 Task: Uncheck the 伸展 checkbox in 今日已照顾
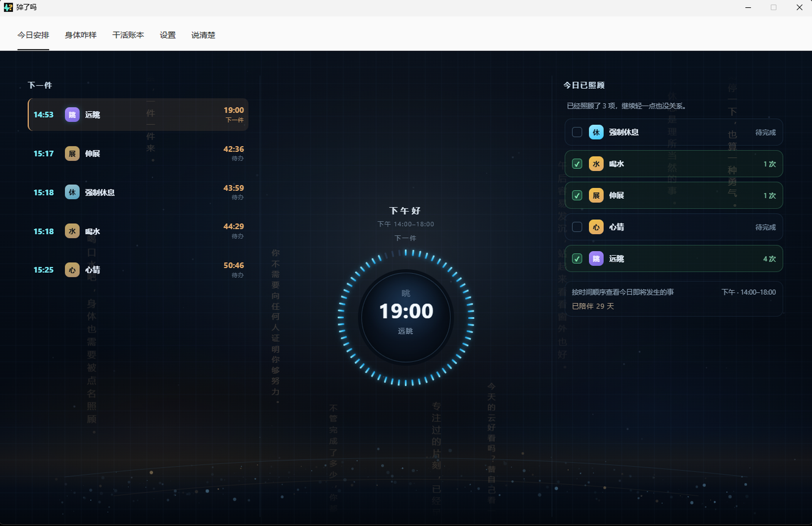[x=577, y=195]
